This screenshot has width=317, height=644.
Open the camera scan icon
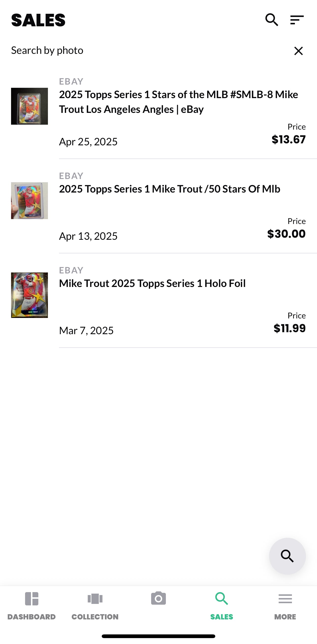coord(158,598)
